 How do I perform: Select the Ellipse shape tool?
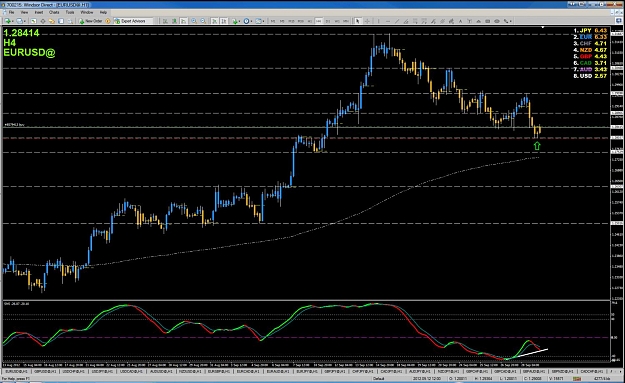[497, 21]
